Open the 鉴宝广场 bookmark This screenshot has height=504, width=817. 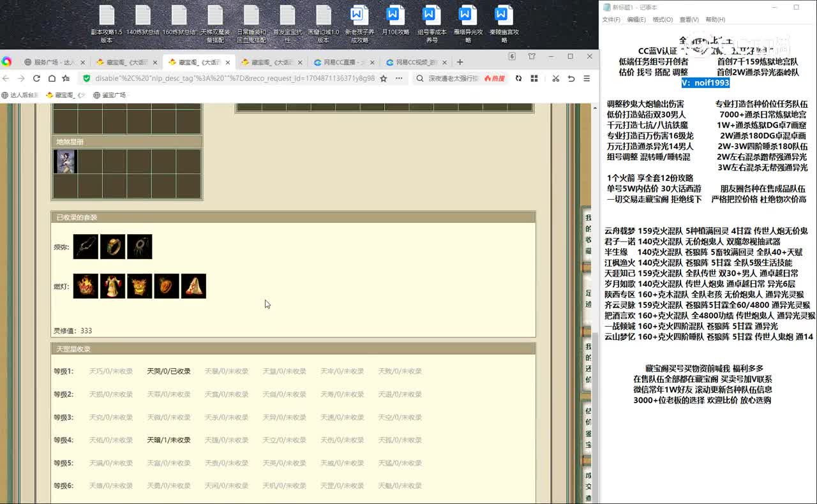click(110, 95)
